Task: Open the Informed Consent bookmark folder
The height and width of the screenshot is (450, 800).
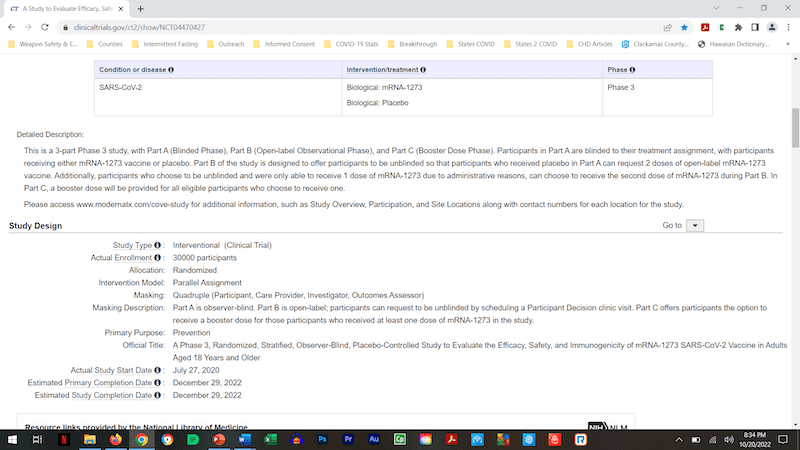Action: click(x=284, y=44)
